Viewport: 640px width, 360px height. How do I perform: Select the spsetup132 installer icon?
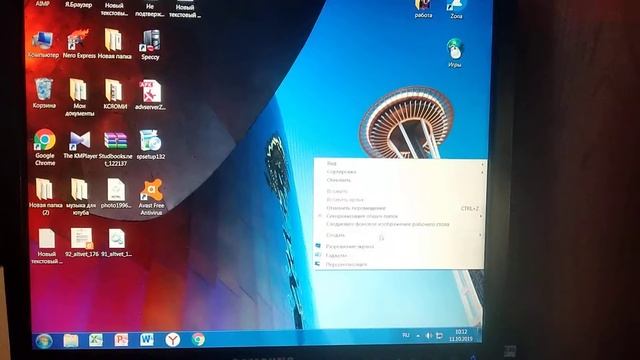coord(151,144)
